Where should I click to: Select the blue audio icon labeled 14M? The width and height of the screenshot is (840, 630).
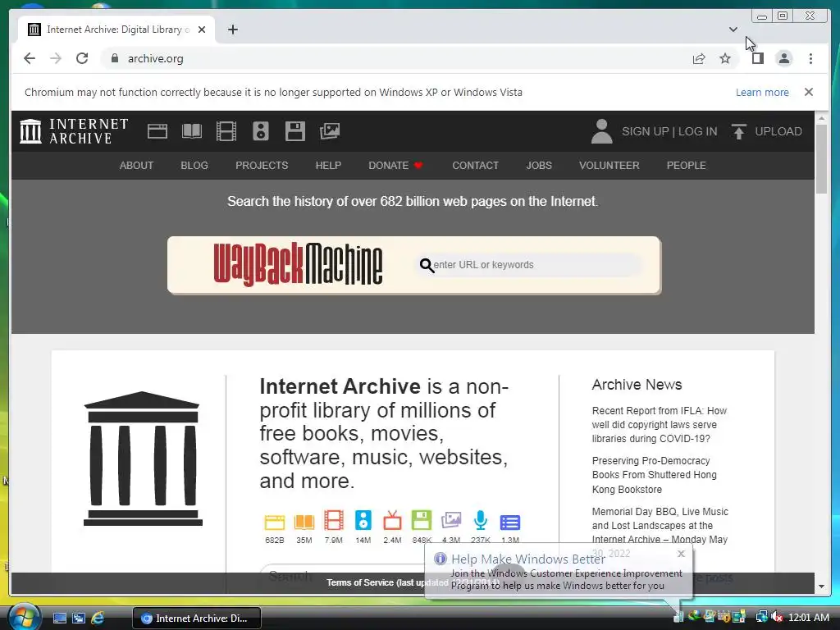coord(363,520)
